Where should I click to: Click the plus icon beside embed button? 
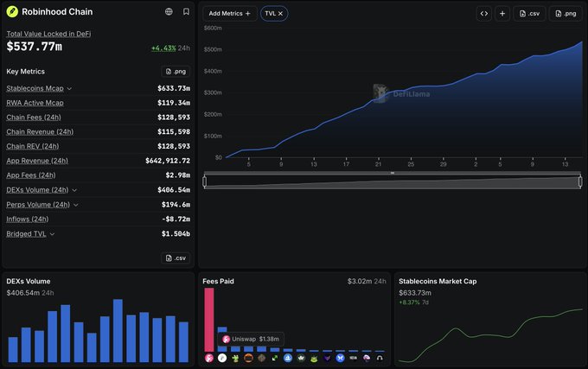click(502, 14)
